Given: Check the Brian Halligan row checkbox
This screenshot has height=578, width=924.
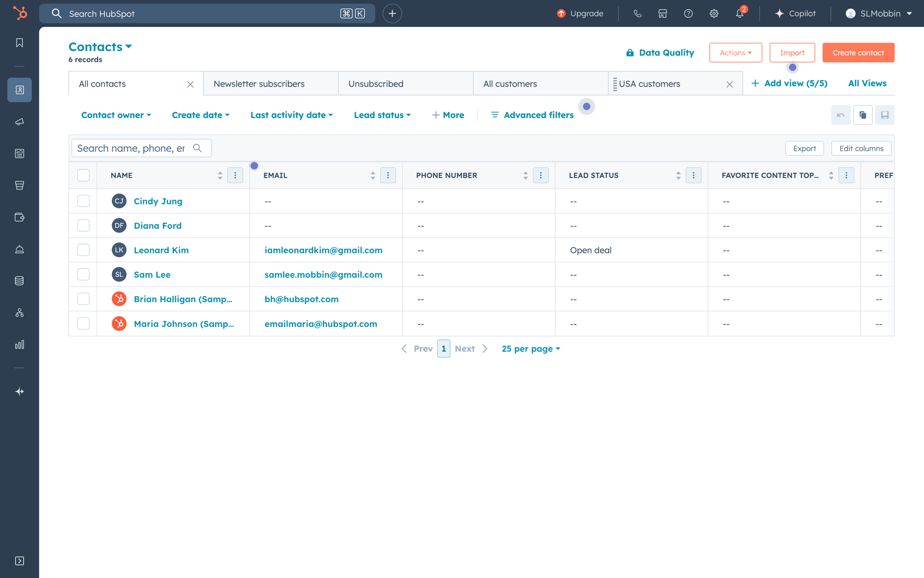Looking at the screenshot, I should 83,299.
